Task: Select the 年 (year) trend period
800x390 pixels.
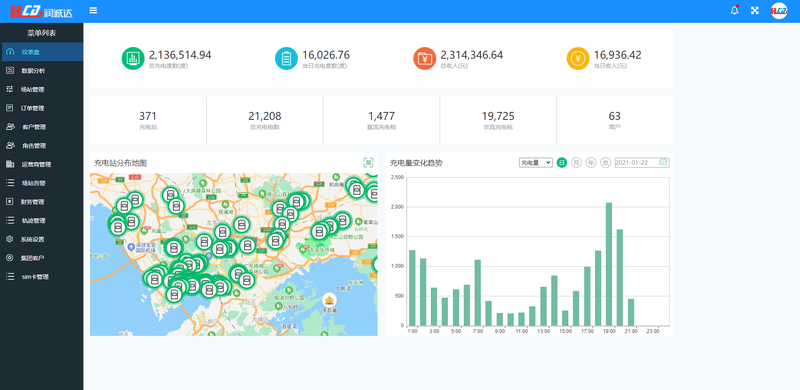Action: point(591,162)
